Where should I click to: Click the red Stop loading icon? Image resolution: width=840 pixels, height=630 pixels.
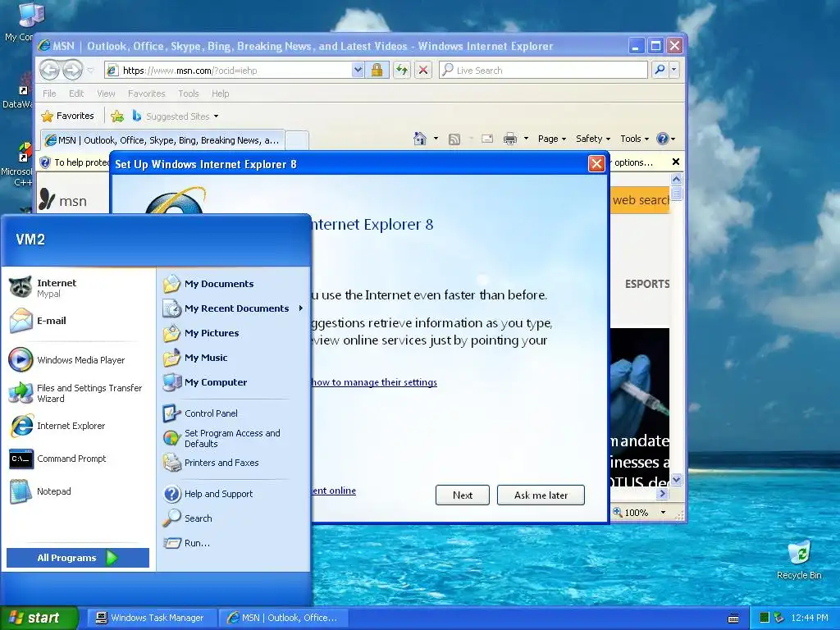(x=423, y=71)
